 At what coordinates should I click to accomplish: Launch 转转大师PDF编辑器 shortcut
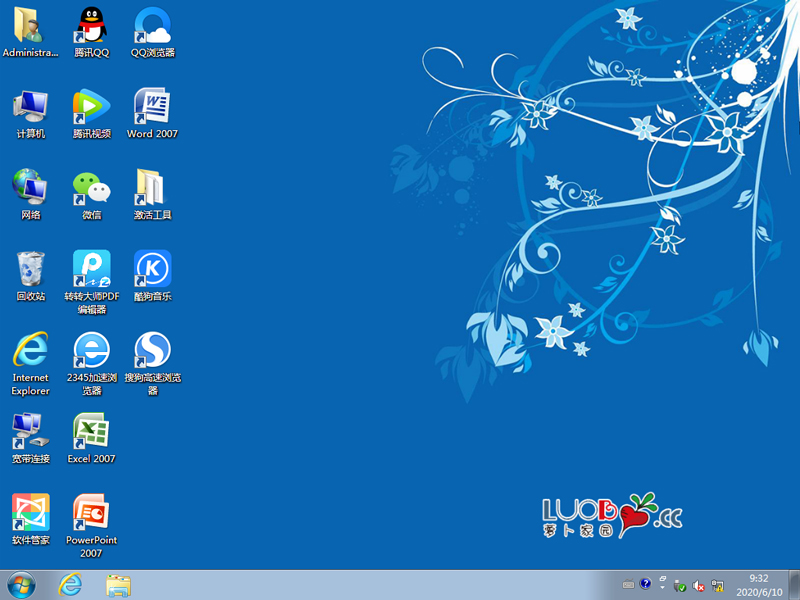coord(91,282)
